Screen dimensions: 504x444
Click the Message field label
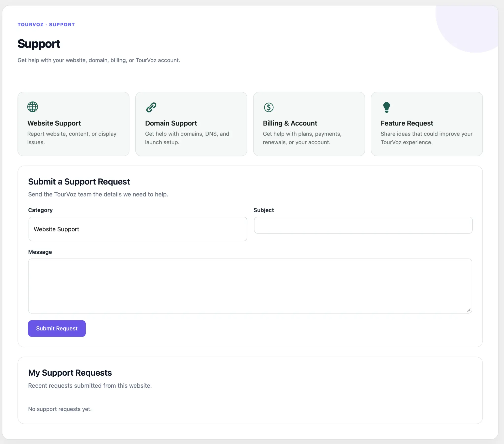point(40,252)
